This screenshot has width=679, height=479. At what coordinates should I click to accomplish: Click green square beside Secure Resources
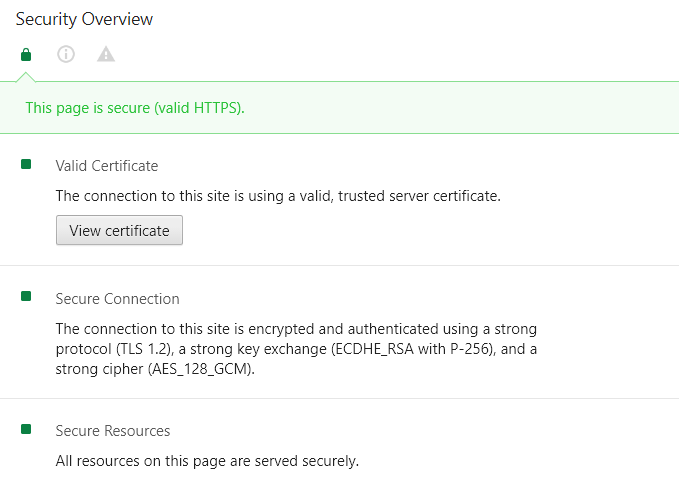pyautogui.click(x=26, y=429)
